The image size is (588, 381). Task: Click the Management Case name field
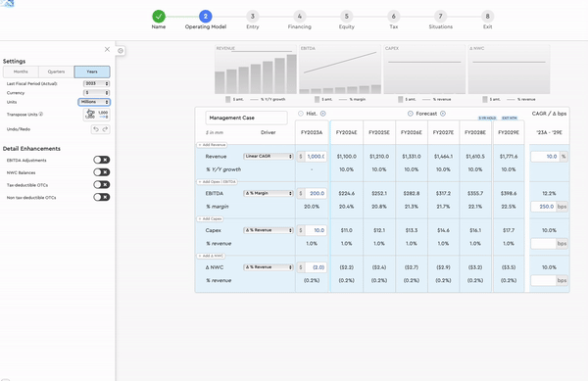point(246,118)
